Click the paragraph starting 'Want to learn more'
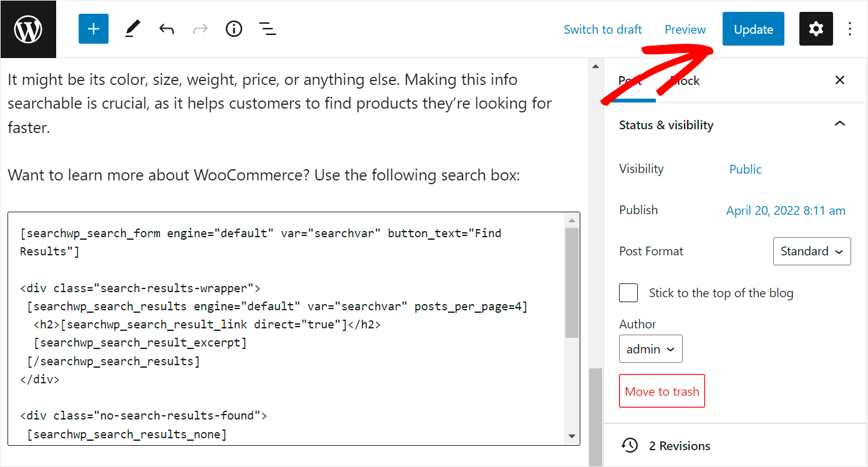868x467 pixels. 264,175
